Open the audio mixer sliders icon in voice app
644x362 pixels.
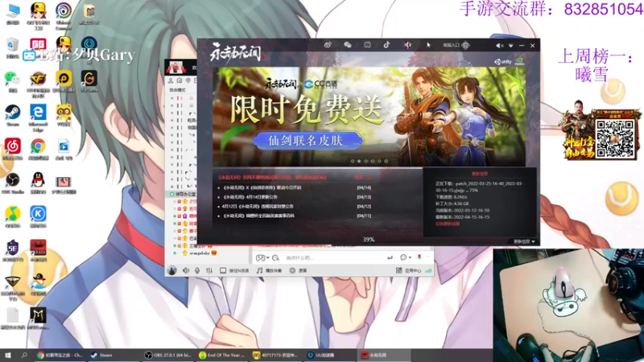[x=209, y=270]
